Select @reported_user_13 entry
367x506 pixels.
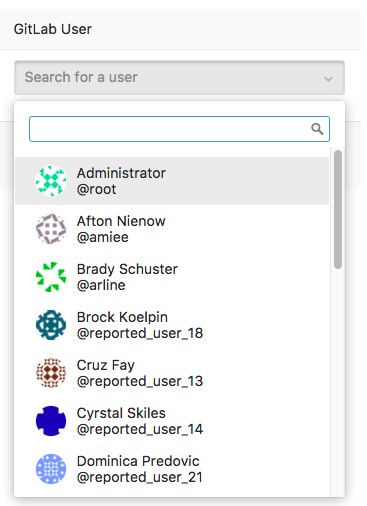(172, 373)
